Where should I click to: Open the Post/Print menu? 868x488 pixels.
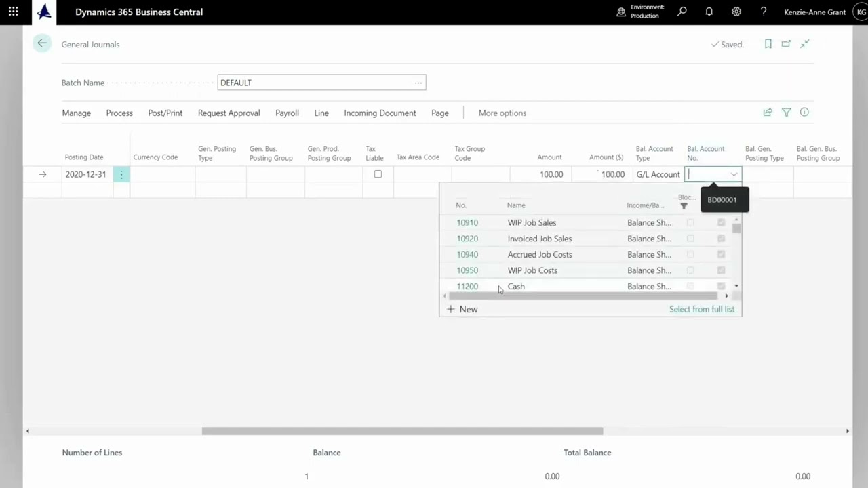click(x=165, y=113)
